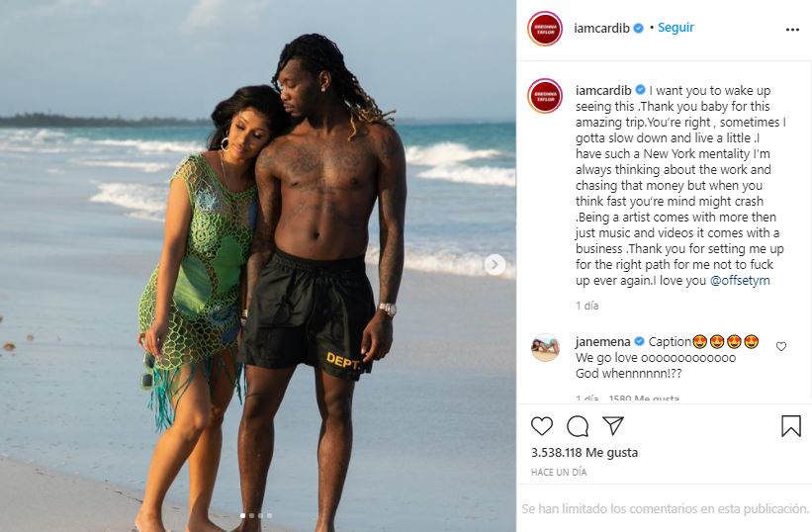The width and height of the screenshot is (812, 532).
Task: Save post with bookmark icon
Action: point(791,426)
